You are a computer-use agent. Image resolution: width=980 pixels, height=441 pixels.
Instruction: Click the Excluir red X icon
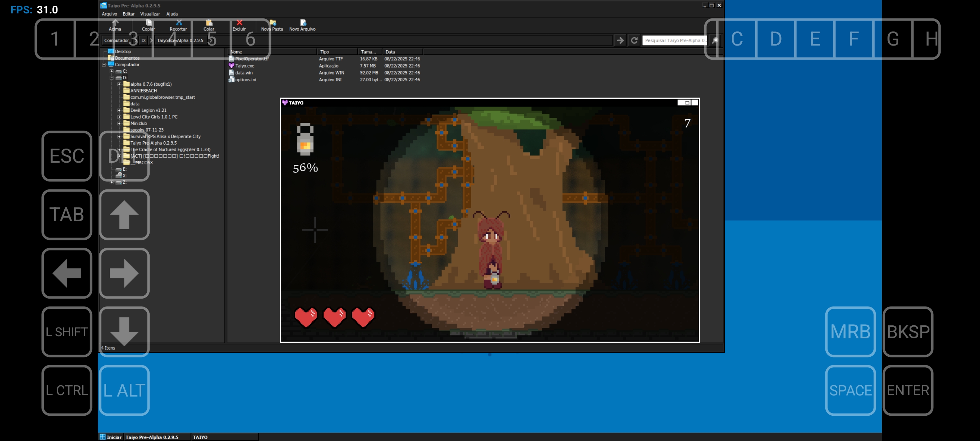[x=239, y=23]
